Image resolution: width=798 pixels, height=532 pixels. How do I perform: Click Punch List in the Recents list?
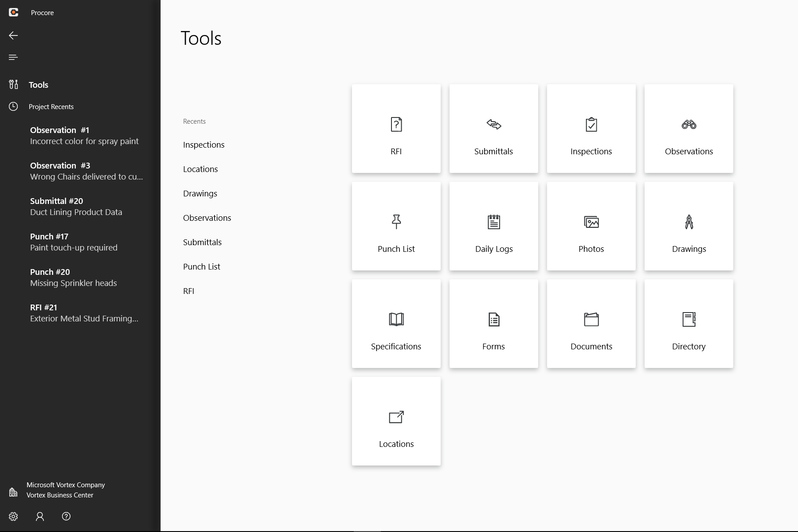[x=202, y=267]
